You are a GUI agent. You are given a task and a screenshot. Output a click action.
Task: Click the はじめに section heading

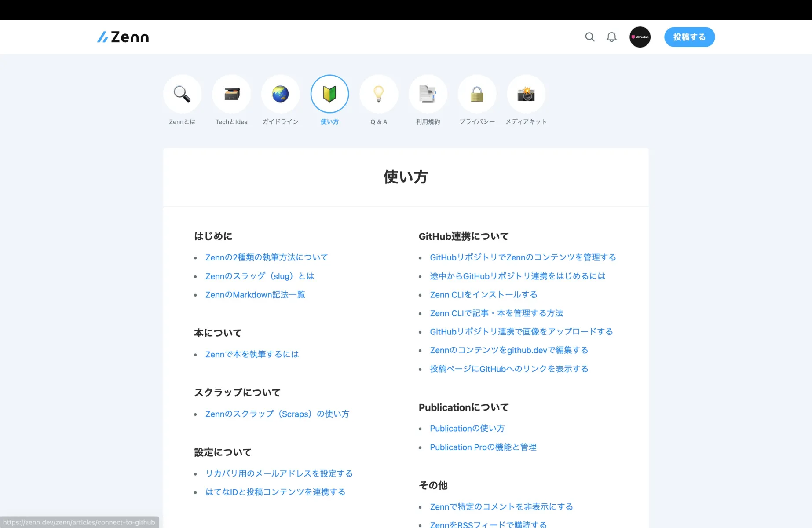pyautogui.click(x=213, y=236)
